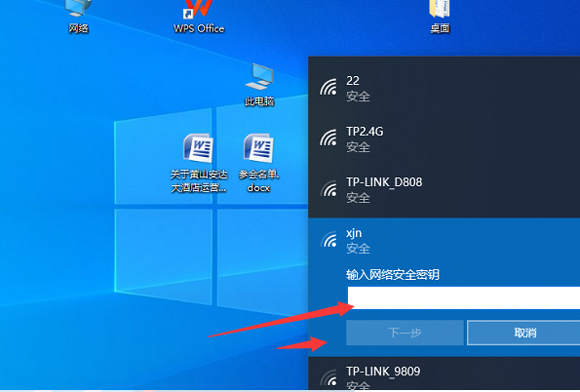Click the Wi-Fi signal icon beside 22
This screenshot has width=580, height=392.
[329, 87]
